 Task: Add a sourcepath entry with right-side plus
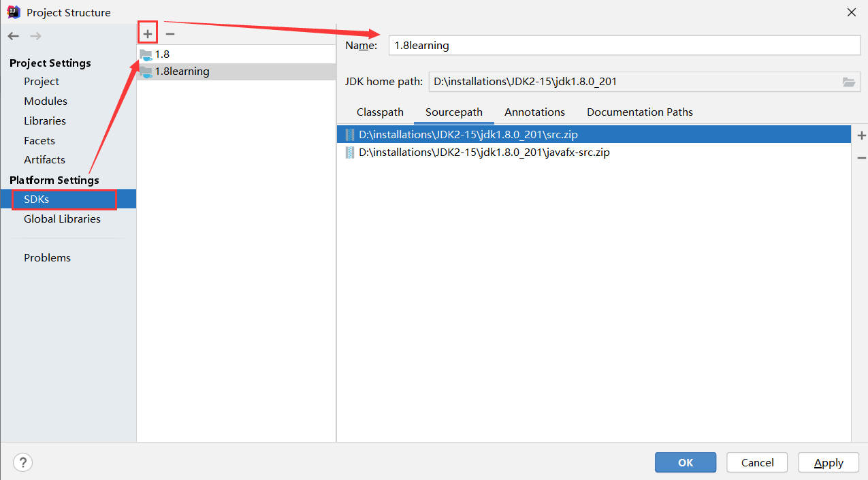861,135
